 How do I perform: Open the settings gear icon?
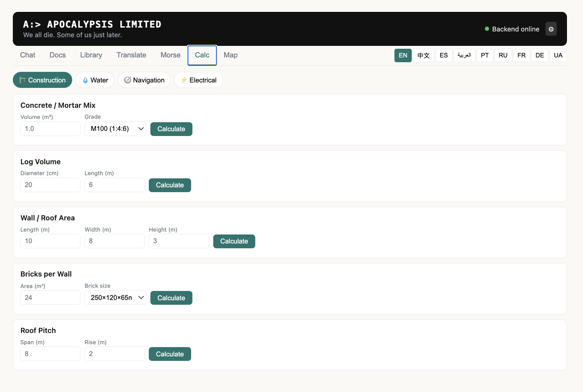point(551,29)
